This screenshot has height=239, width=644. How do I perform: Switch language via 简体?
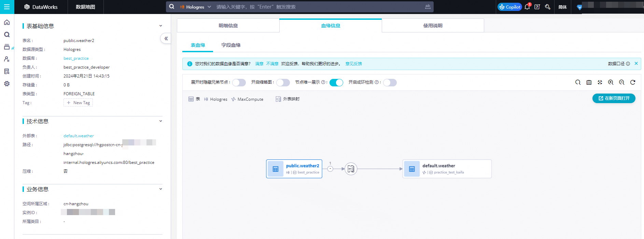tap(562, 7)
